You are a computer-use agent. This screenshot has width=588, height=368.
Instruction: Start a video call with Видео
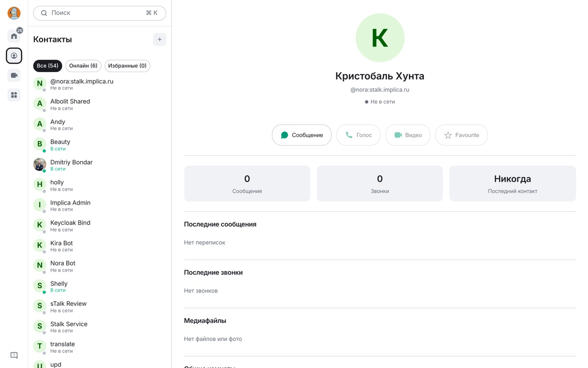tap(408, 135)
